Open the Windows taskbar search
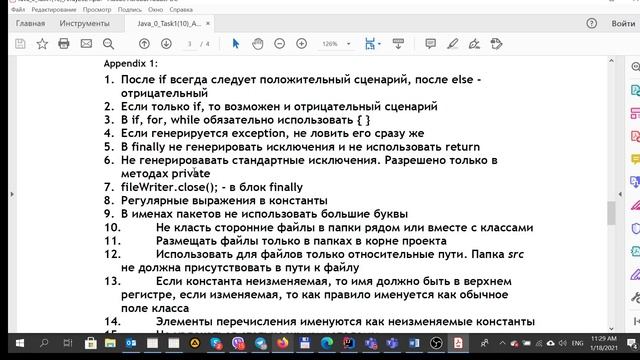The height and width of the screenshot is (360, 640). (x=44, y=343)
